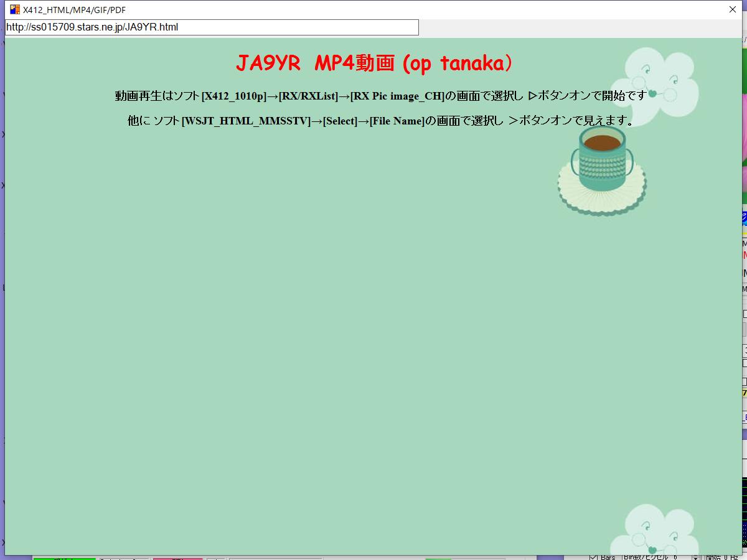This screenshot has width=747, height=560.
Task: Toggle the Bars checkbox
Action: click(593, 557)
